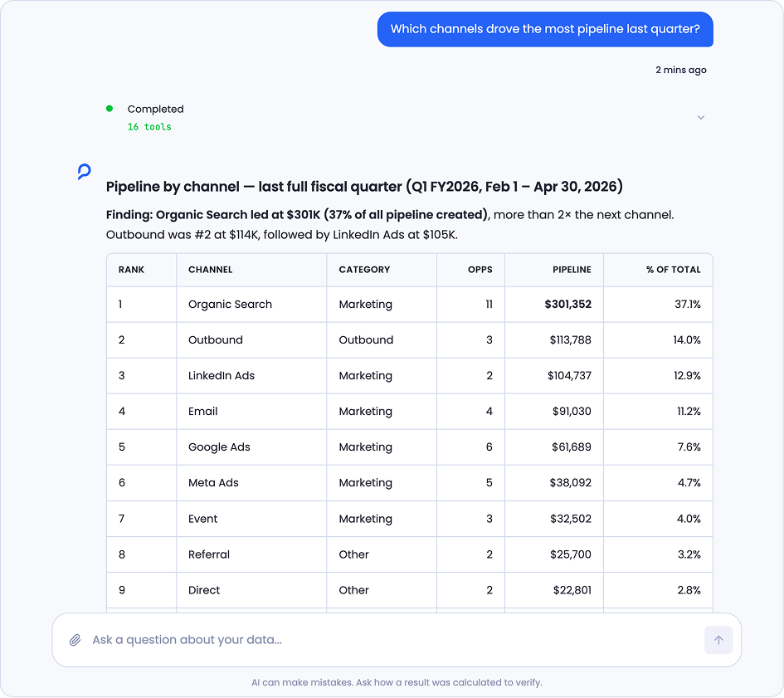Viewport: 784px width, 698px height.
Task: Click the send arrow button
Action: (x=718, y=640)
